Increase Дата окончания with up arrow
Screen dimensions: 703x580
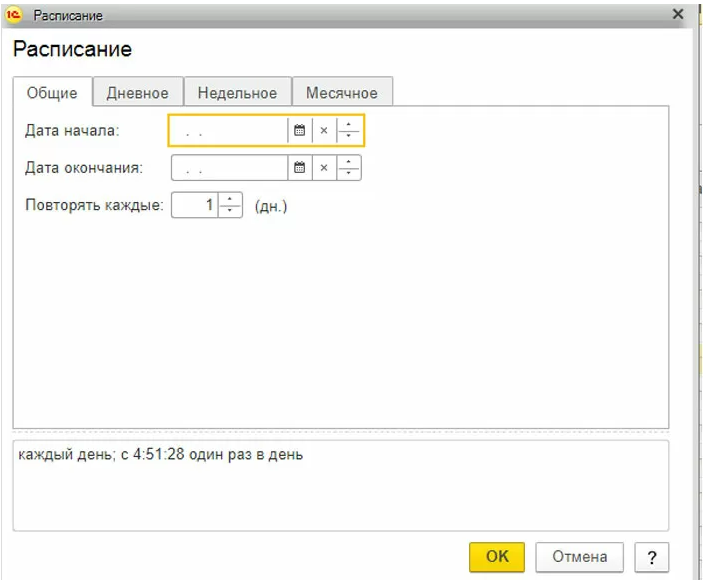(348, 162)
